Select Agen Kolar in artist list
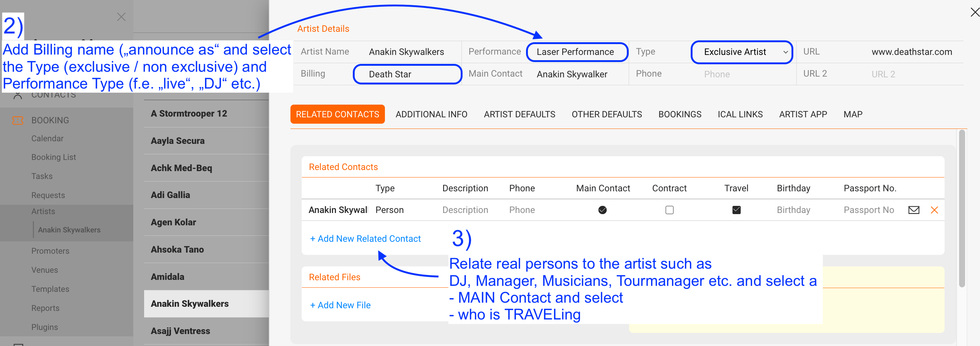 [x=206, y=222]
